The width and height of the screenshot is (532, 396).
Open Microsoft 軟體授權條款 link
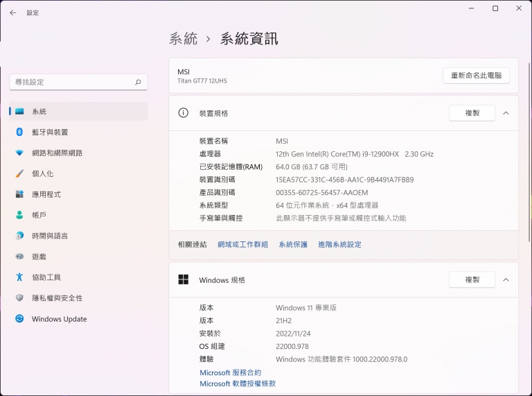(238, 384)
